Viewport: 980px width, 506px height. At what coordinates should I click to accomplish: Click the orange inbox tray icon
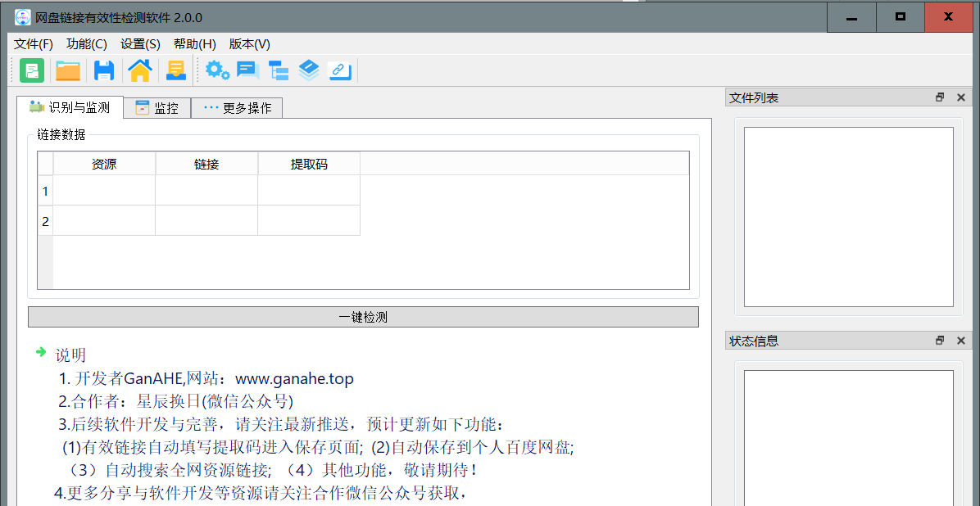coord(176,71)
